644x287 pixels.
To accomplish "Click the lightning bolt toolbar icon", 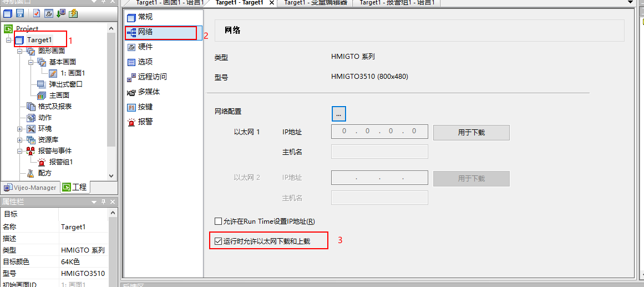I will (74, 13).
